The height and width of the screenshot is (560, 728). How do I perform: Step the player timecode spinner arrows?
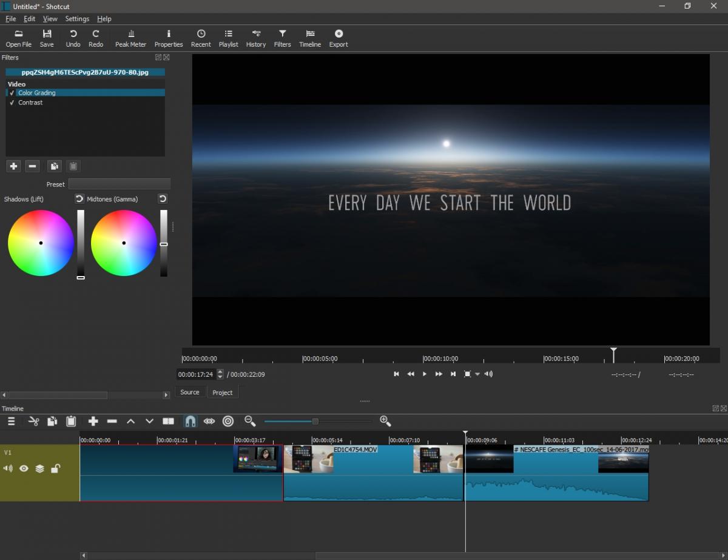(220, 374)
